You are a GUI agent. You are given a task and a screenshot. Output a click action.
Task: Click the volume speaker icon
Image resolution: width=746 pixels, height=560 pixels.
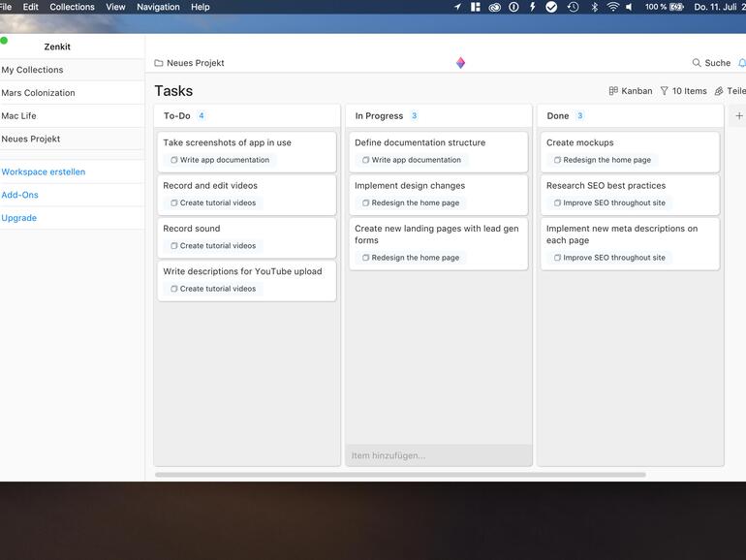629,7
